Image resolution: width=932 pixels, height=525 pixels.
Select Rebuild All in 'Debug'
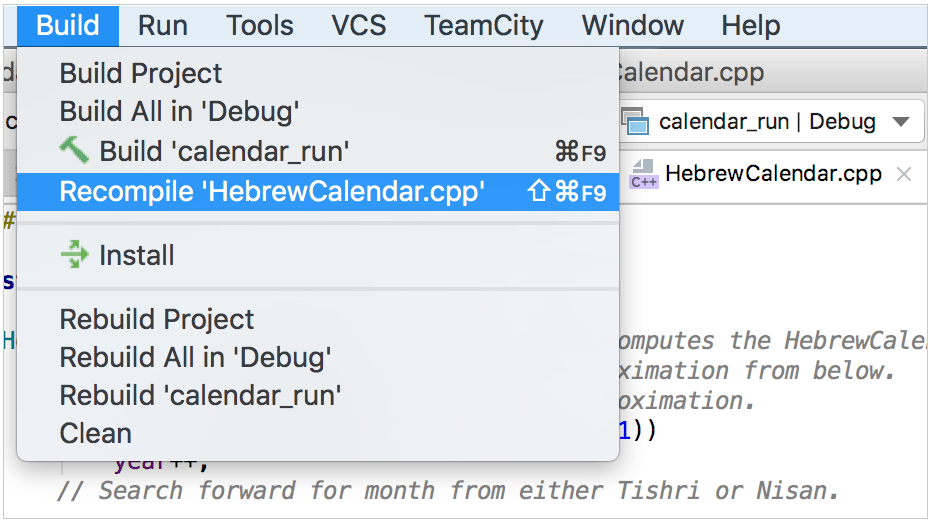tap(196, 357)
